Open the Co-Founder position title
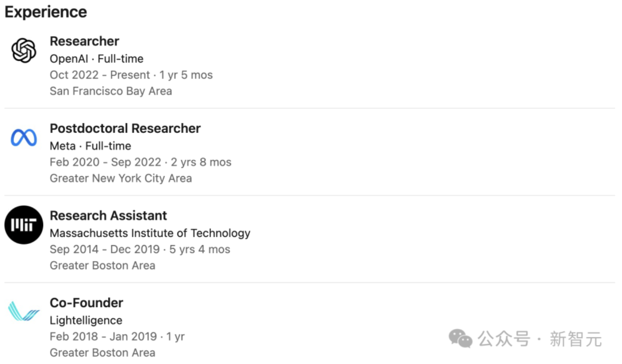Viewport: 622px width, 364px height. tap(86, 303)
